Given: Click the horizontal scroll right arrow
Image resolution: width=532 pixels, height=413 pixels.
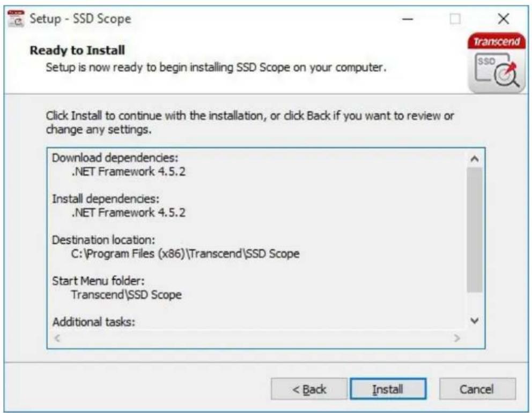Looking at the screenshot, I should click(457, 338).
